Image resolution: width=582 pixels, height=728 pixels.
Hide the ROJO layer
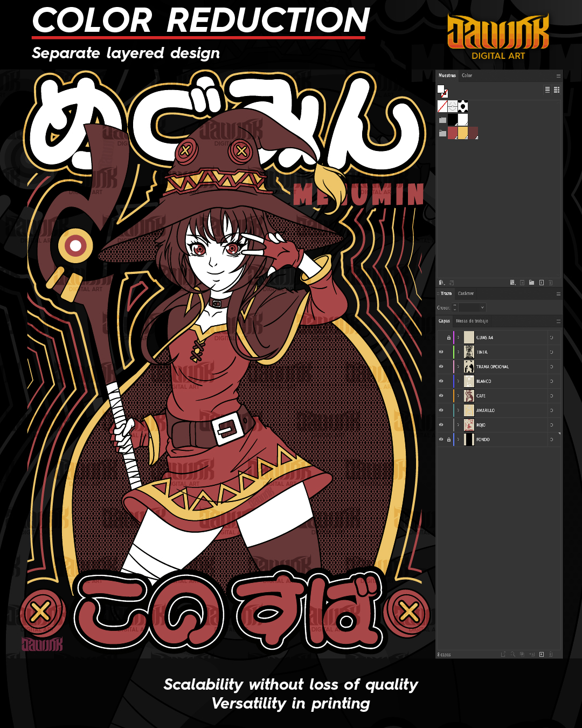tap(441, 425)
